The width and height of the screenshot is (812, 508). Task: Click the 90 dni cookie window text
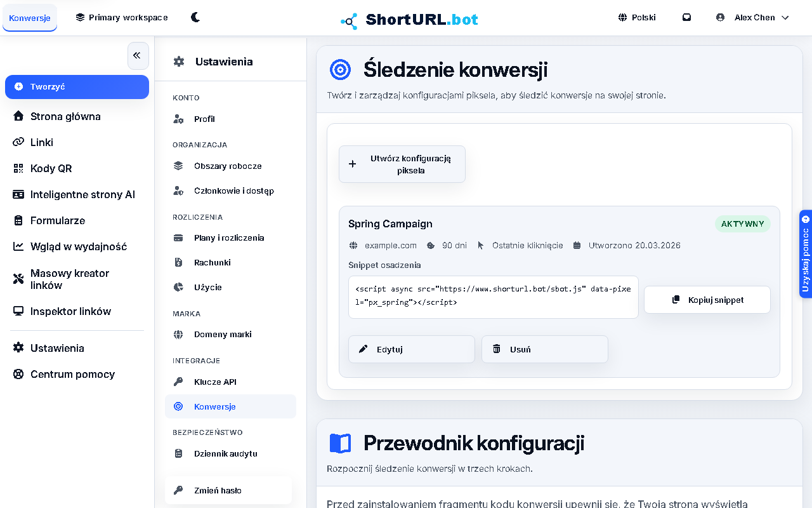[x=454, y=245]
